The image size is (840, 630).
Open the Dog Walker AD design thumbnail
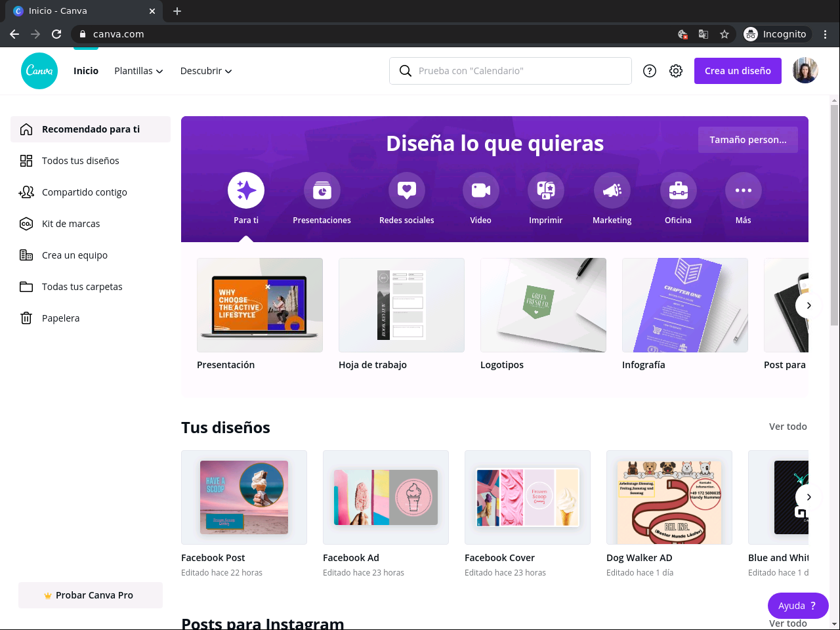point(669,497)
